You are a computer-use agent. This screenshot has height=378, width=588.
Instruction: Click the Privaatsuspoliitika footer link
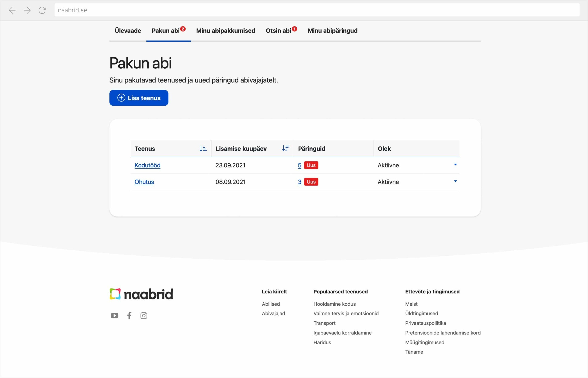coord(425,323)
